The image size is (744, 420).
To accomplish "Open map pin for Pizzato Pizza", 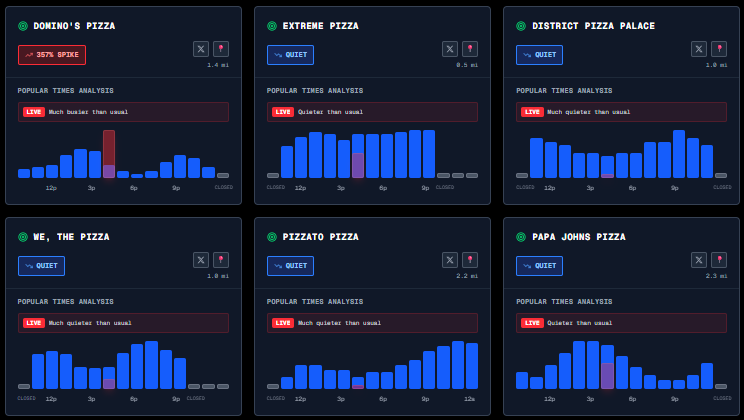I will tap(469, 260).
